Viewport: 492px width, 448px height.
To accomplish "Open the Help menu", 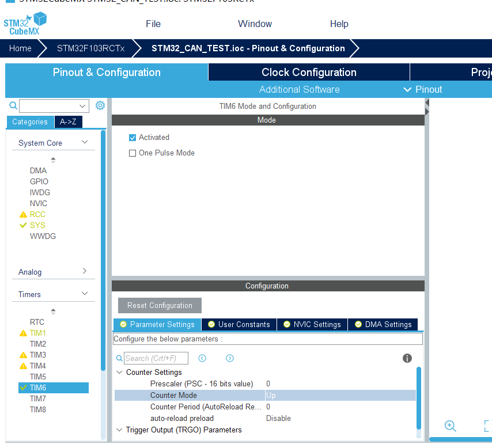I will tap(339, 24).
